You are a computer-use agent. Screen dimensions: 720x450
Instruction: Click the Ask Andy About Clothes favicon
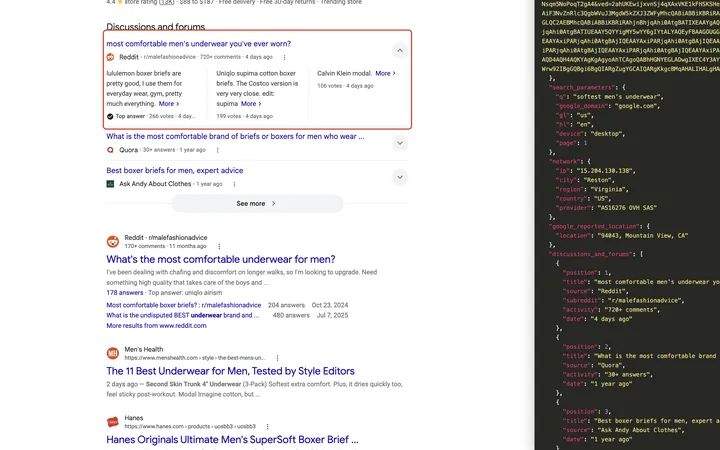point(110,184)
